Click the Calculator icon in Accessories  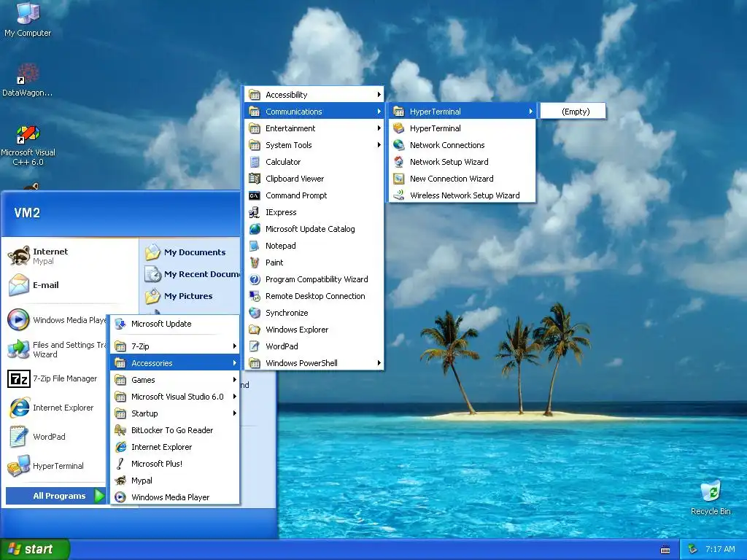pyautogui.click(x=255, y=162)
